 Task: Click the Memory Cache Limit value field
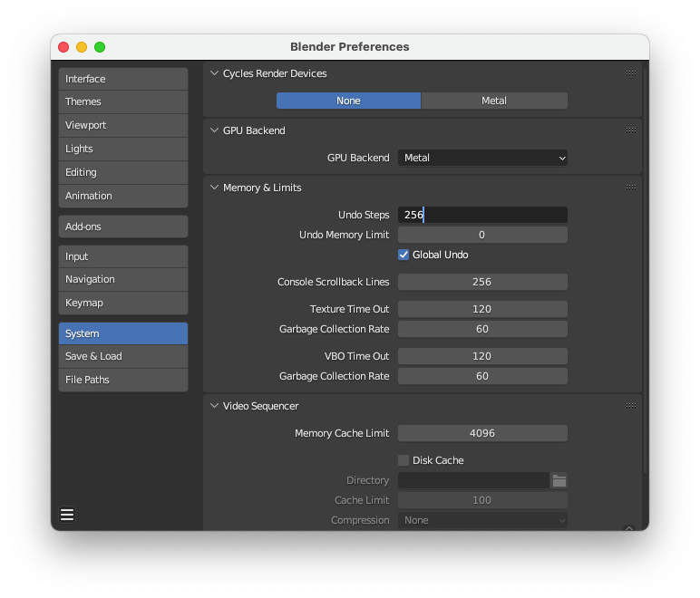point(482,433)
